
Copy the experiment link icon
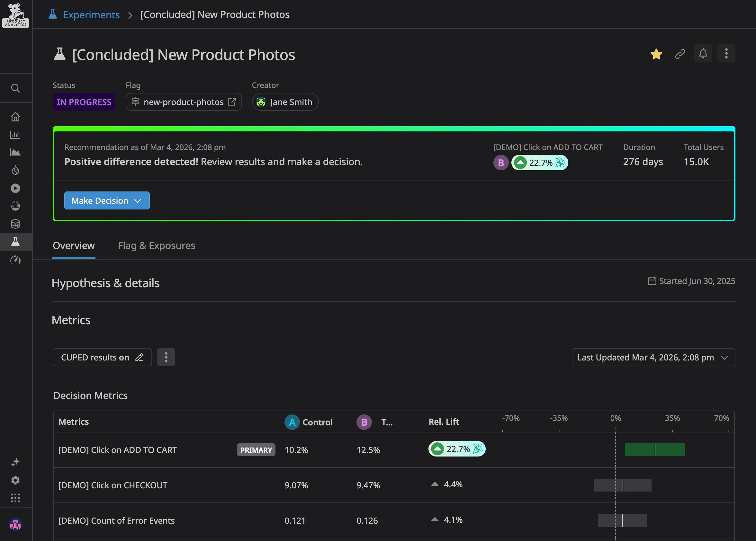click(680, 54)
